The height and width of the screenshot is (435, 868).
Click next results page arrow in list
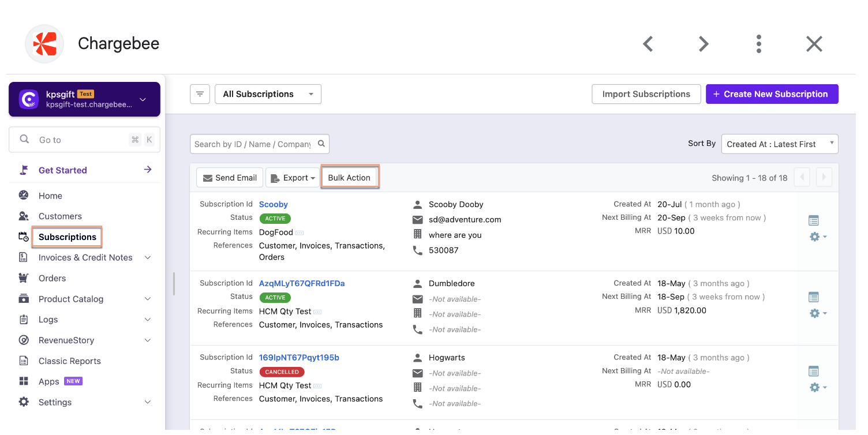tap(824, 178)
